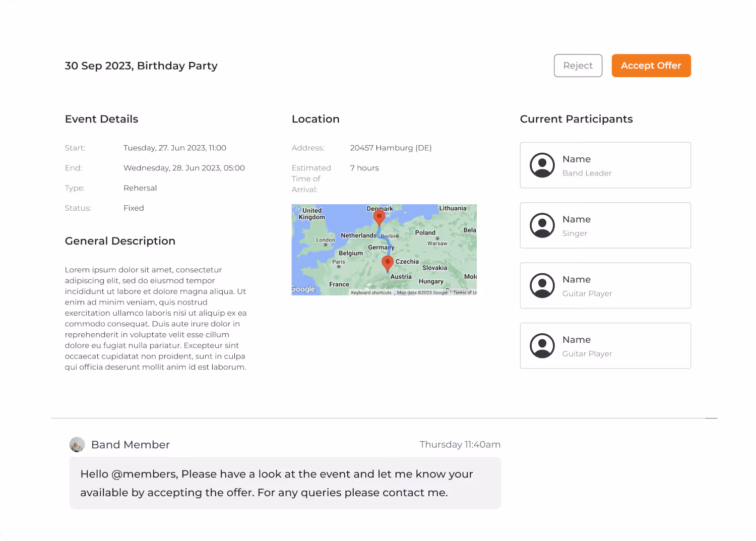Open the Terms of Use map link
Image resolution: width=756 pixels, height=541 pixels.
pos(465,293)
